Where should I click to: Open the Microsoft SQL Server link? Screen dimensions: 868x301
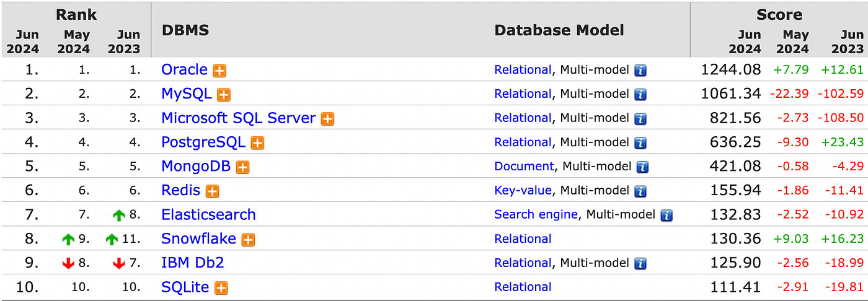(238, 118)
